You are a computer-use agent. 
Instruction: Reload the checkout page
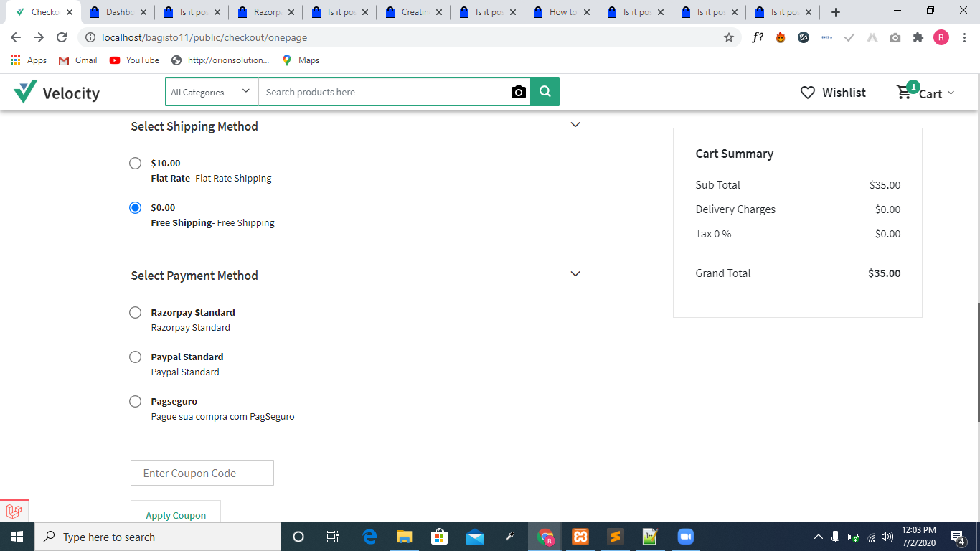click(62, 37)
